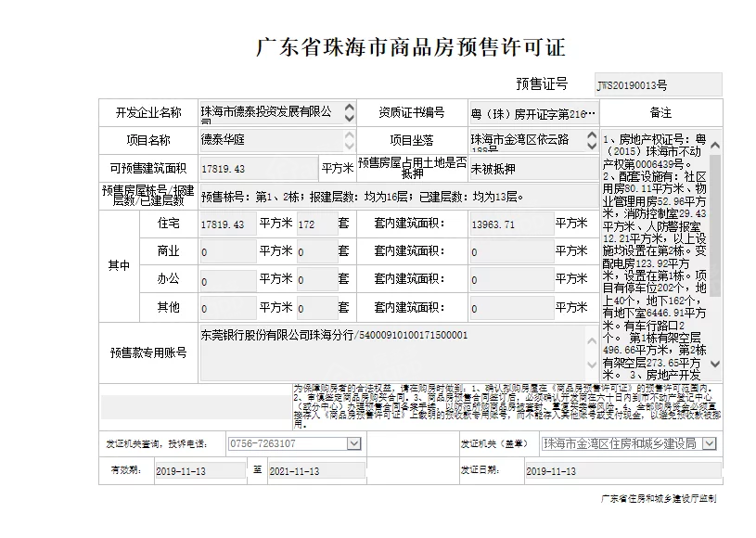756x538 pixels.
Task: Click up arrow of 项目坐落 field
Action: click(x=592, y=135)
